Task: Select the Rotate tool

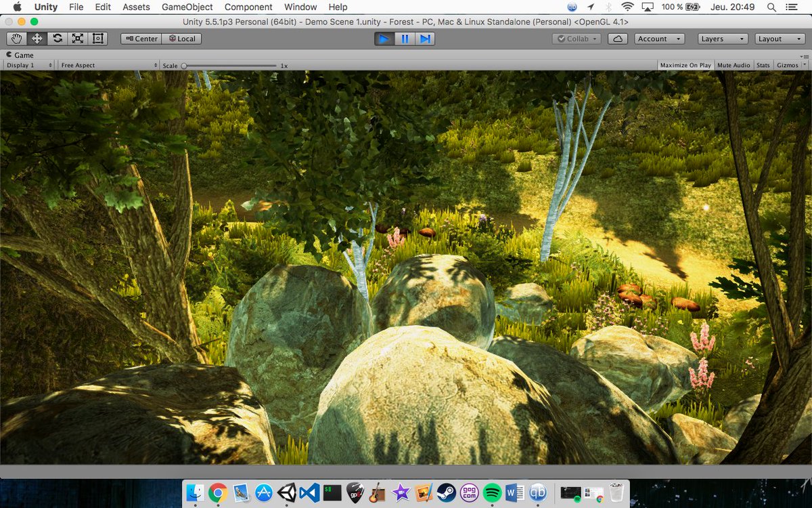Action: point(58,39)
